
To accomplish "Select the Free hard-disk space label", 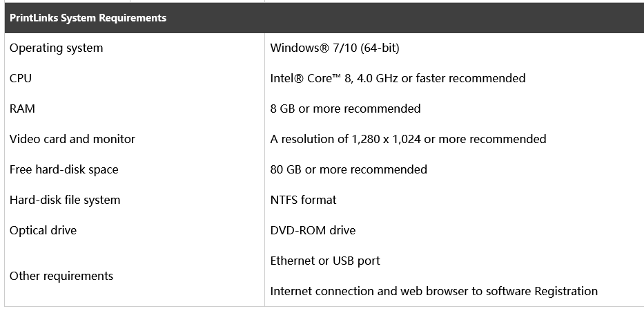I will coord(64,169).
